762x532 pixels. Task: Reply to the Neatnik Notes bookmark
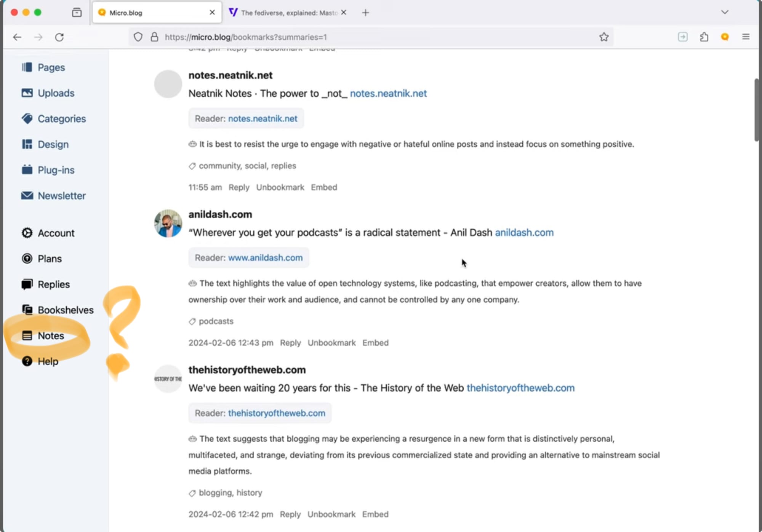239,187
